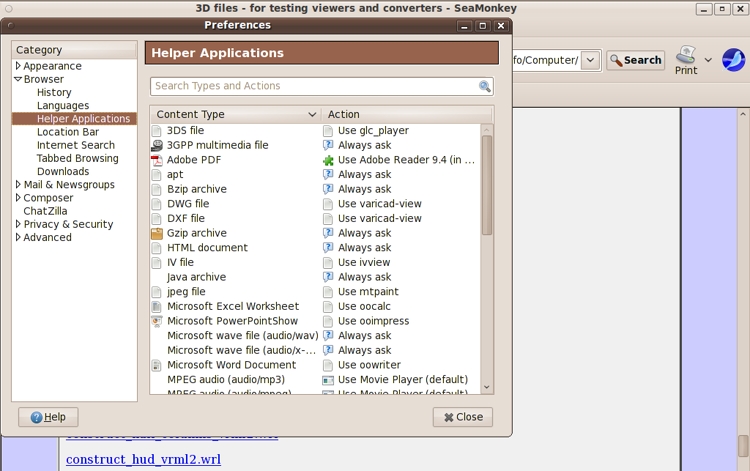Click the helper applications list scrollbar

487,185
